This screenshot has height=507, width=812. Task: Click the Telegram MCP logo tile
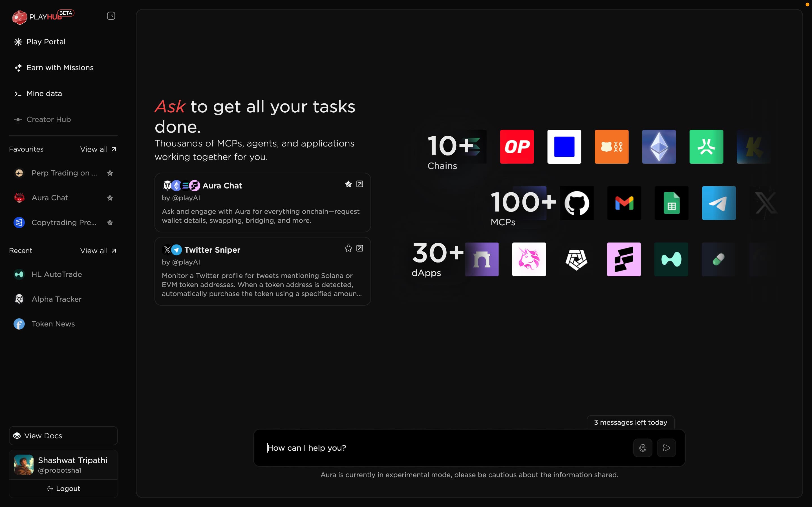pyautogui.click(x=719, y=203)
